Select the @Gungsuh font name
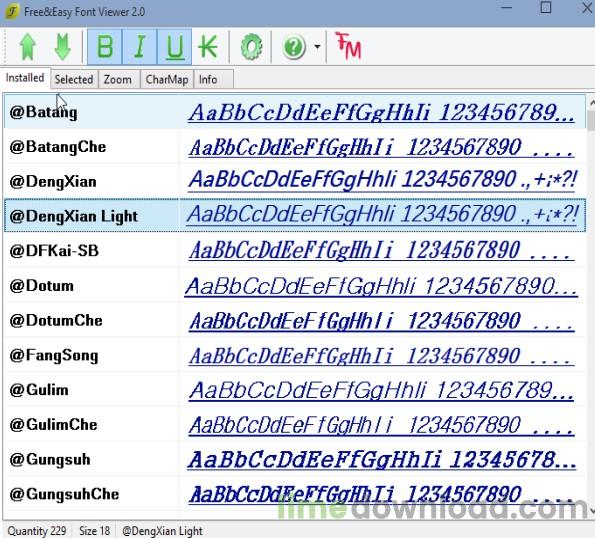Viewport: 595px width, 538px height. [x=50, y=459]
